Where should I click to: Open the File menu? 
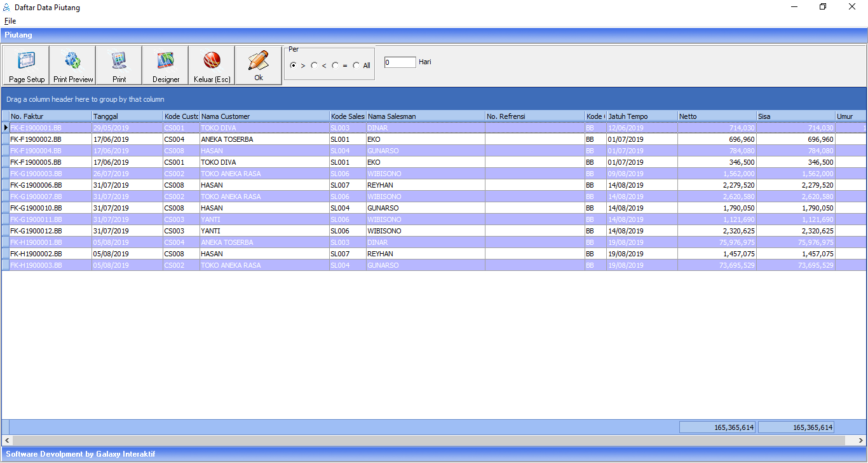click(x=10, y=21)
